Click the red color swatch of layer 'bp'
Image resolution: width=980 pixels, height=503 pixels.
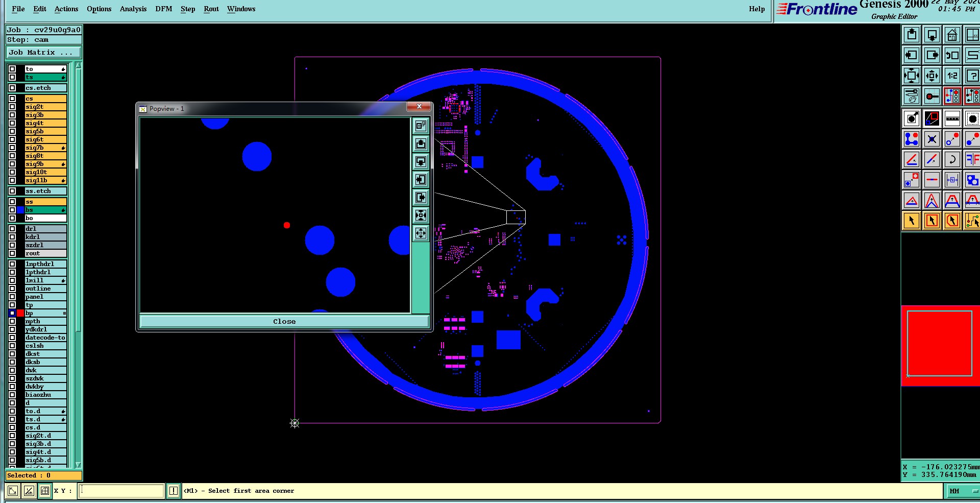tap(20, 313)
